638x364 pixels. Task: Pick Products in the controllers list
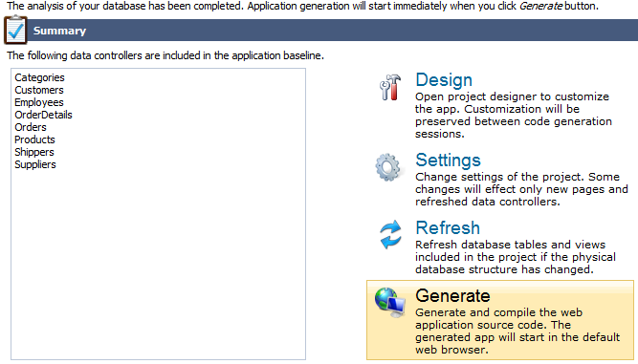[x=34, y=139]
